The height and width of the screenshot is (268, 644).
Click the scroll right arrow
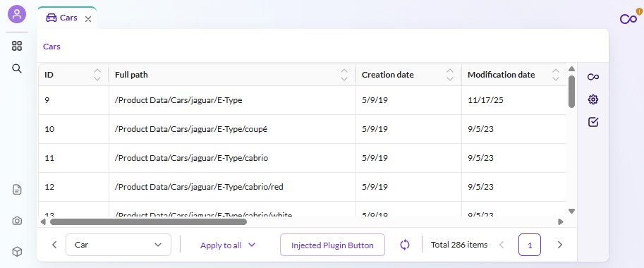click(x=561, y=222)
